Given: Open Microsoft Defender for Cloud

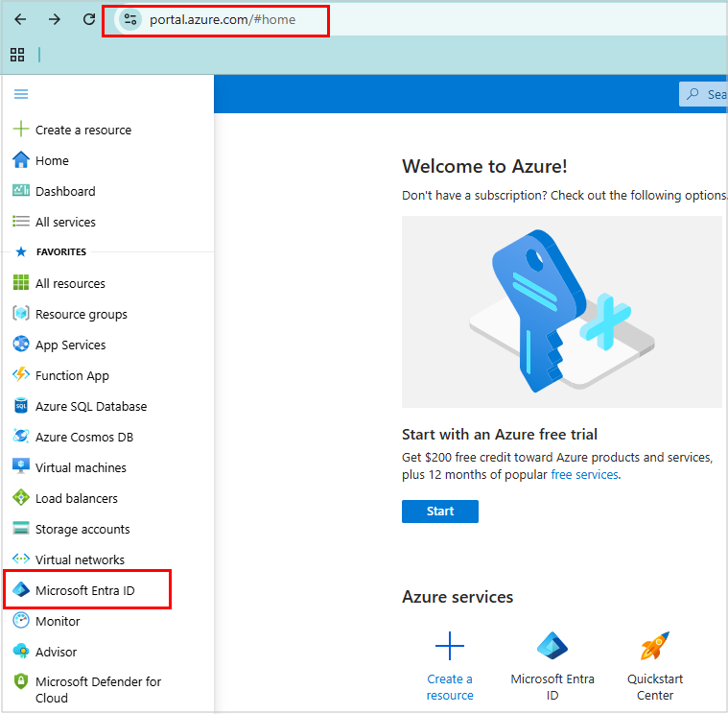Looking at the screenshot, I should pos(99,690).
